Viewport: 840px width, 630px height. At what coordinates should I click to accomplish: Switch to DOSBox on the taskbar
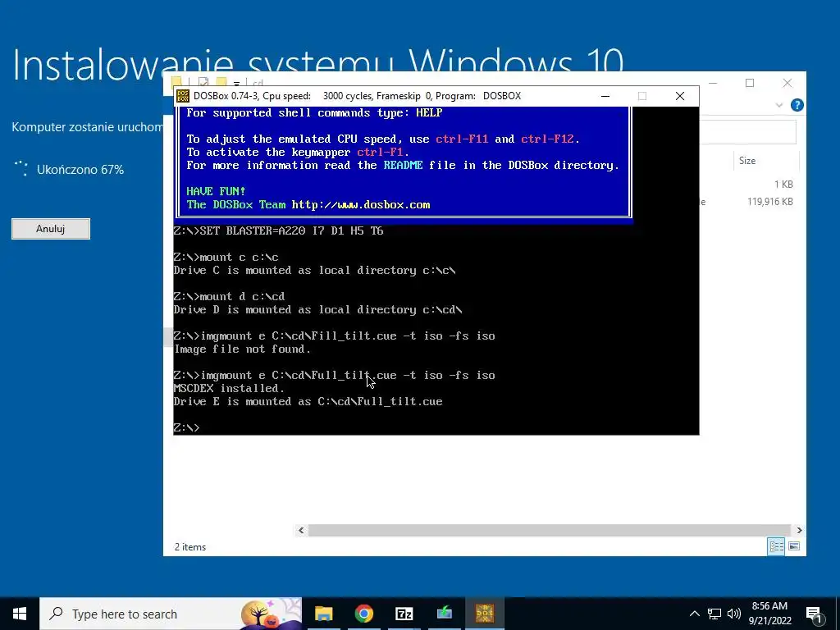point(484,614)
